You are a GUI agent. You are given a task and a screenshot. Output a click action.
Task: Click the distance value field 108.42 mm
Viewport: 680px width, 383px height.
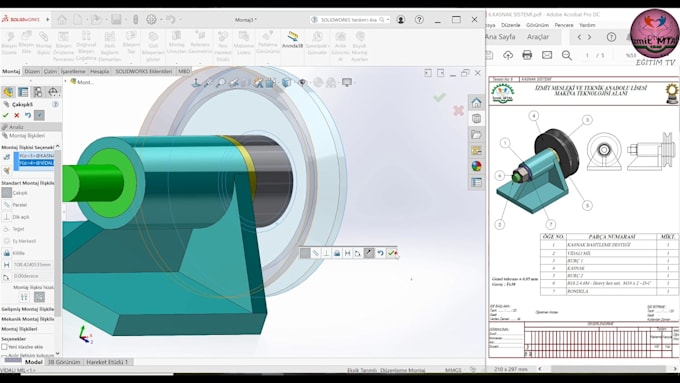pos(33,265)
